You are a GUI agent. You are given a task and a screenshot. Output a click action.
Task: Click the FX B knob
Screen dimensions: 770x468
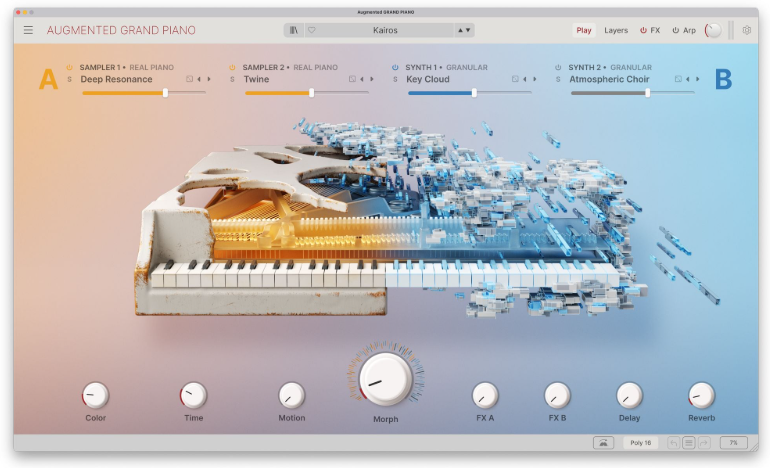[557, 395]
